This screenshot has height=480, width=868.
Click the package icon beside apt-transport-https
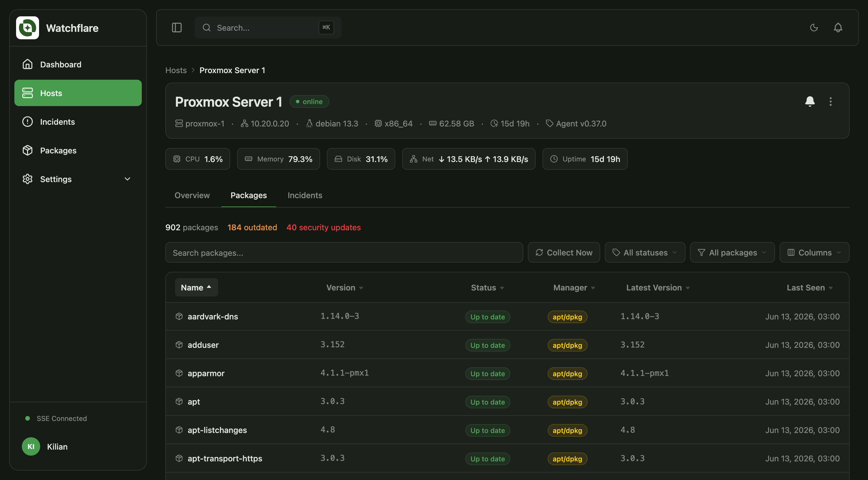coord(179,458)
